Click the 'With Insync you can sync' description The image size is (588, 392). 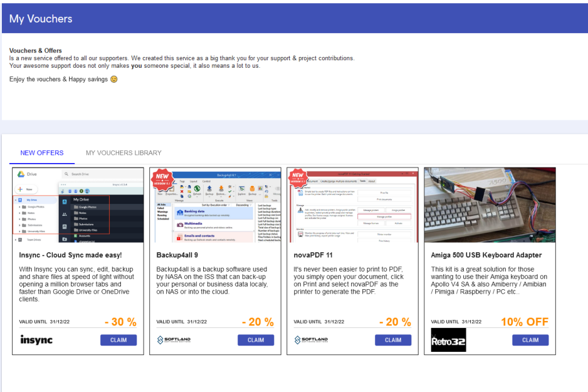click(x=76, y=284)
